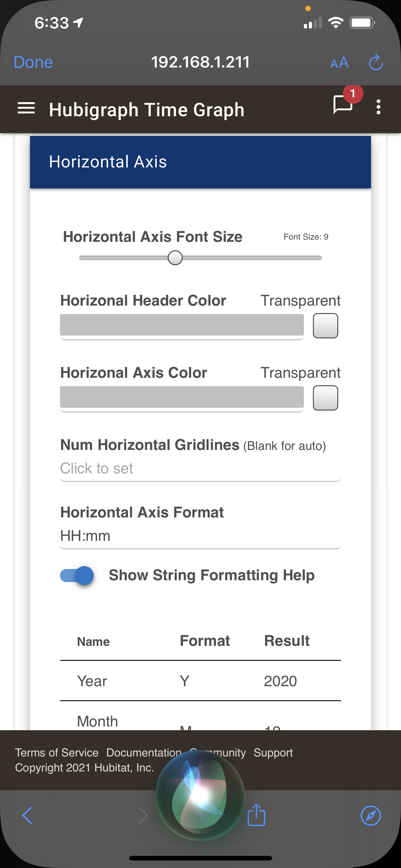Edit the Horizontal Axis Format HH:mm field

(200, 536)
